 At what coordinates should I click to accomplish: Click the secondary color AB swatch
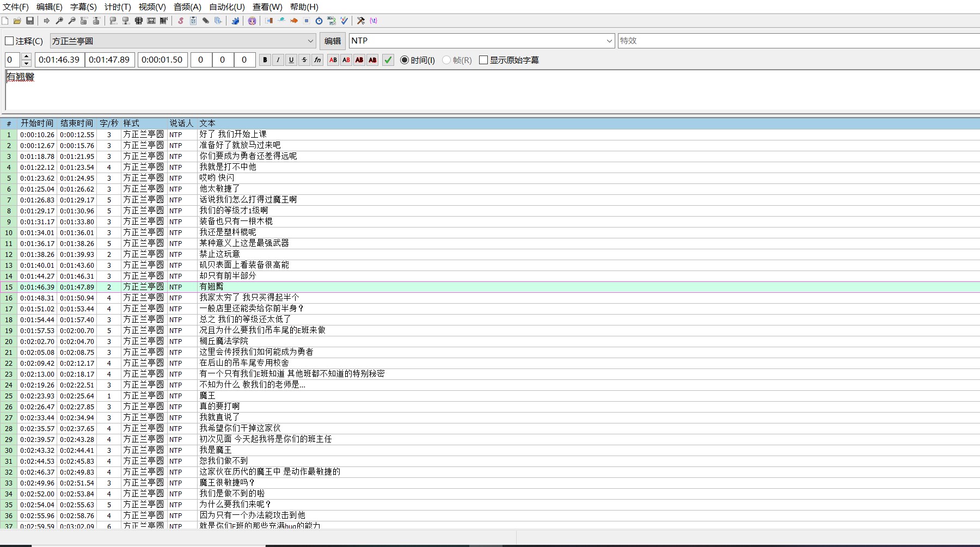pyautogui.click(x=346, y=60)
